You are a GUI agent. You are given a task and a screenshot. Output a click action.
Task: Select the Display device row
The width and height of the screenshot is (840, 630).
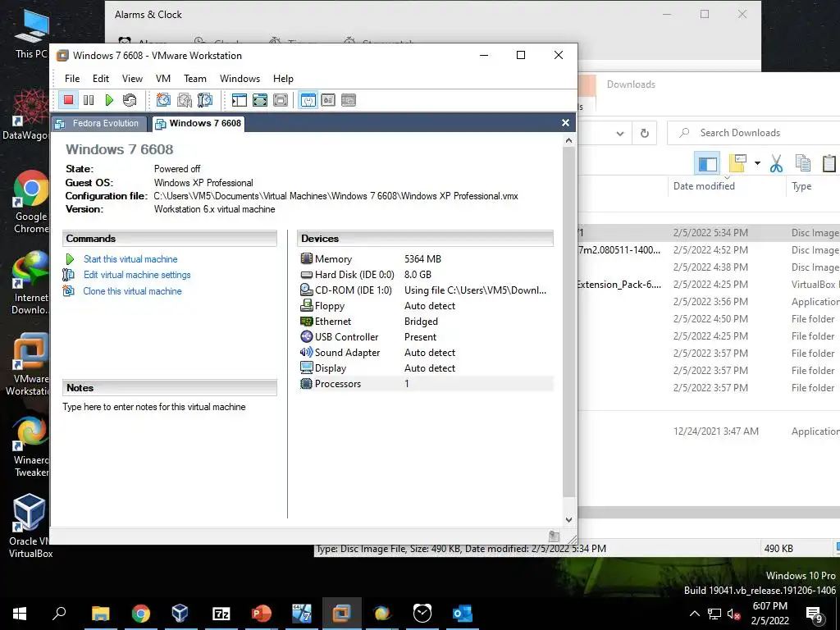[426, 368]
